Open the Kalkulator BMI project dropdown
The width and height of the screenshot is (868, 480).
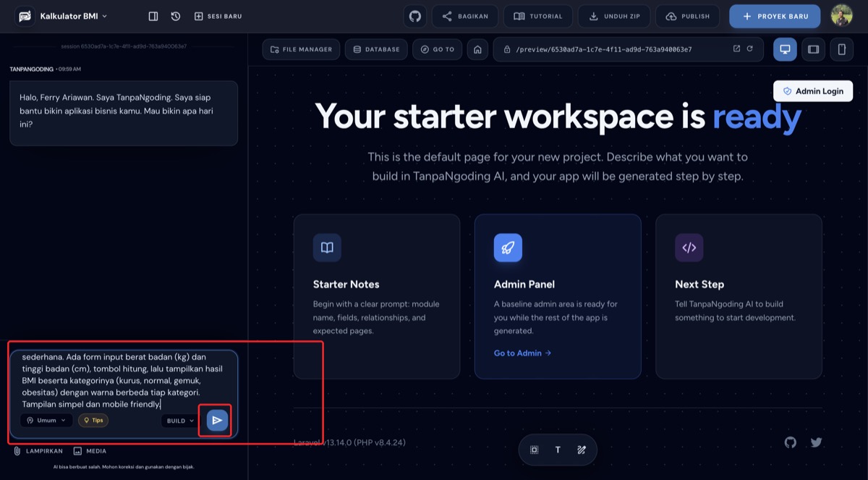pos(74,16)
